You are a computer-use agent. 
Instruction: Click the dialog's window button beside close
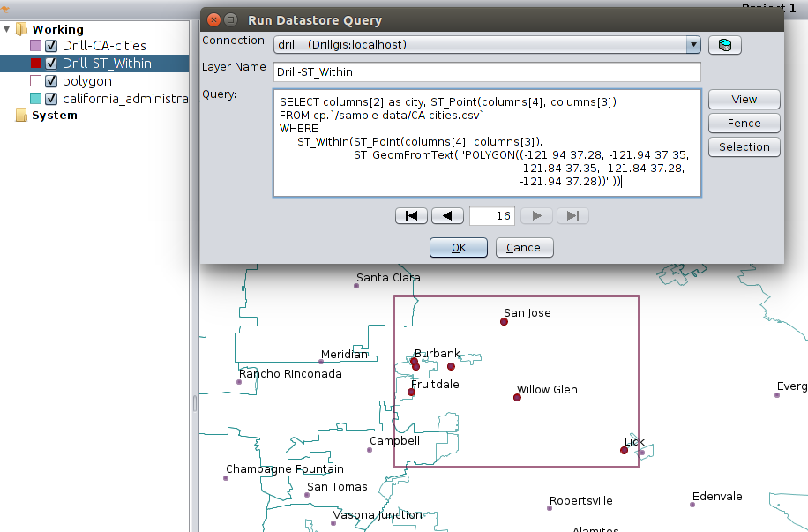click(x=231, y=20)
